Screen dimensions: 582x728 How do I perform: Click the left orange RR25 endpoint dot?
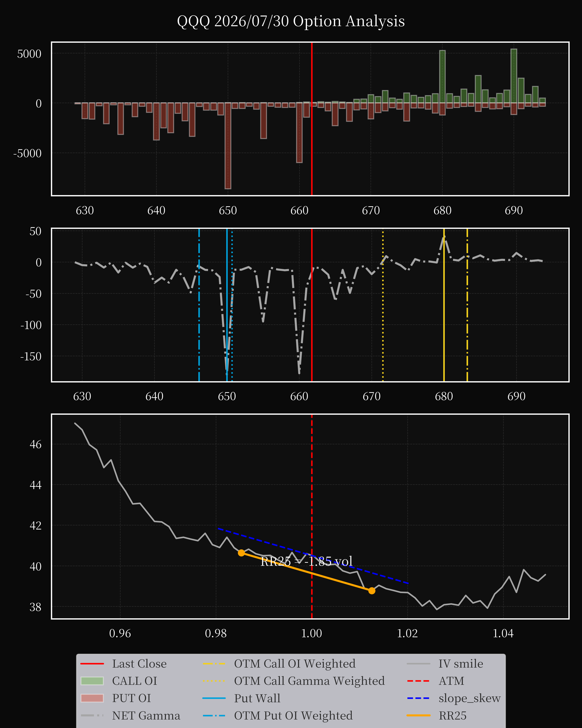click(241, 553)
